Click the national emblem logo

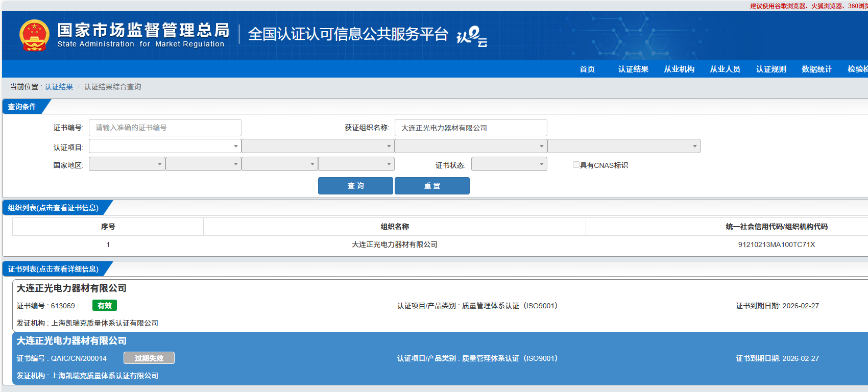(x=34, y=35)
